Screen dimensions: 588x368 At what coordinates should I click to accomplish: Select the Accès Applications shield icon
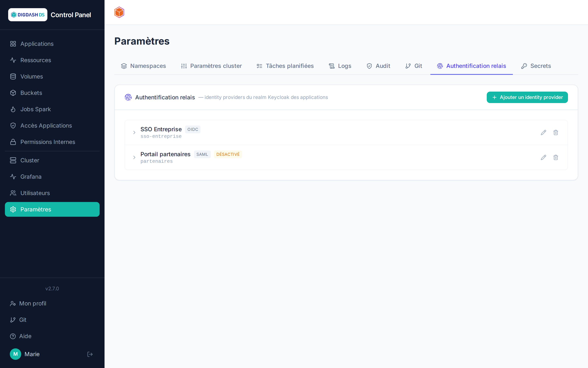(13, 126)
